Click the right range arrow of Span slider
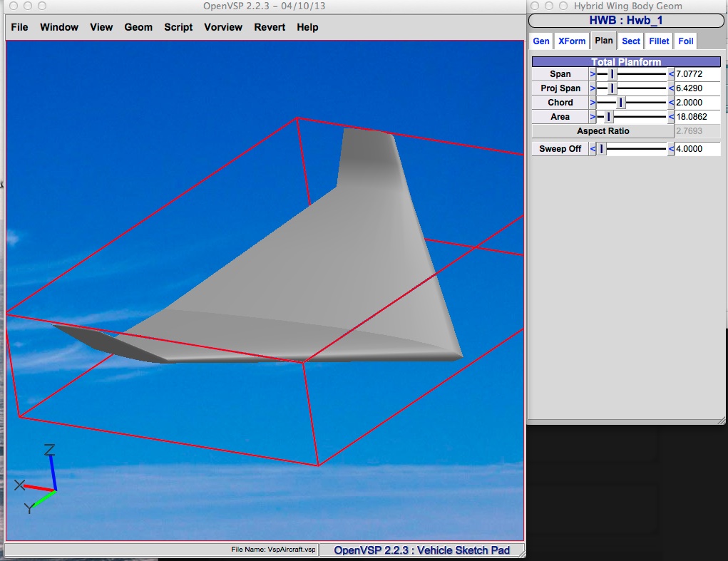728x561 pixels. tap(671, 74)
